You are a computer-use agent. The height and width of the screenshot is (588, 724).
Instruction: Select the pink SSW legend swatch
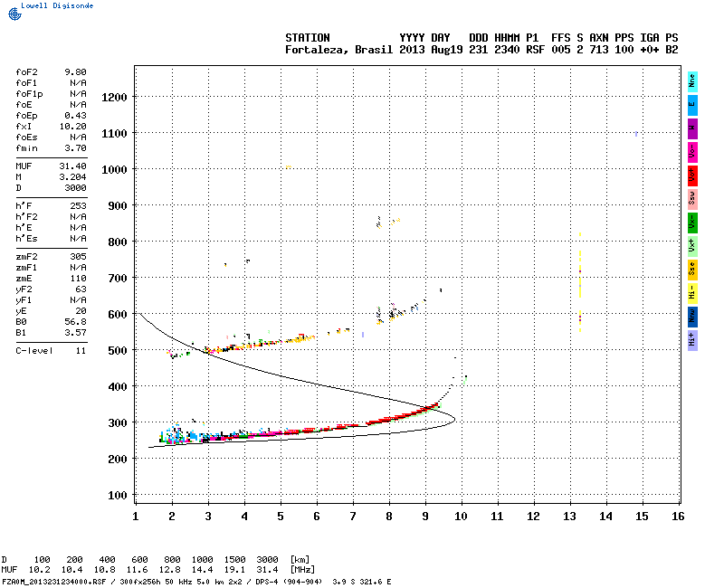click(x=692, y=199)
